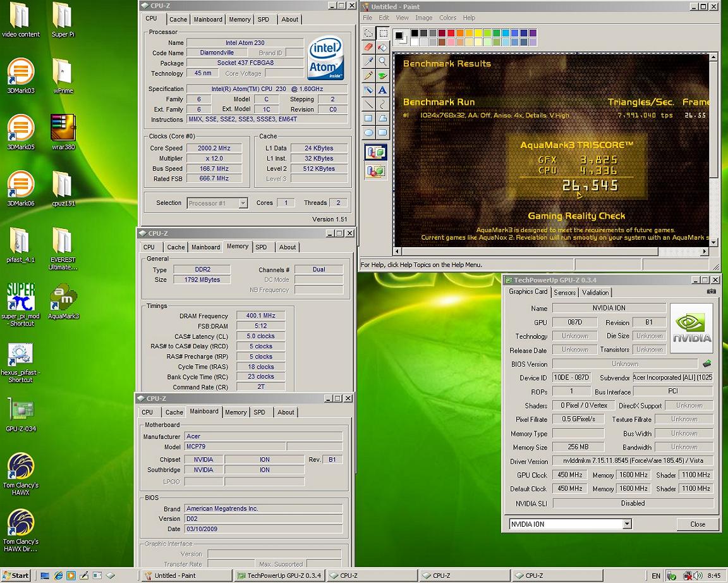Click the Windows Start button
The width and height of the screenshot is (728, 583).
pyautogui.click(x=16, y=575)
